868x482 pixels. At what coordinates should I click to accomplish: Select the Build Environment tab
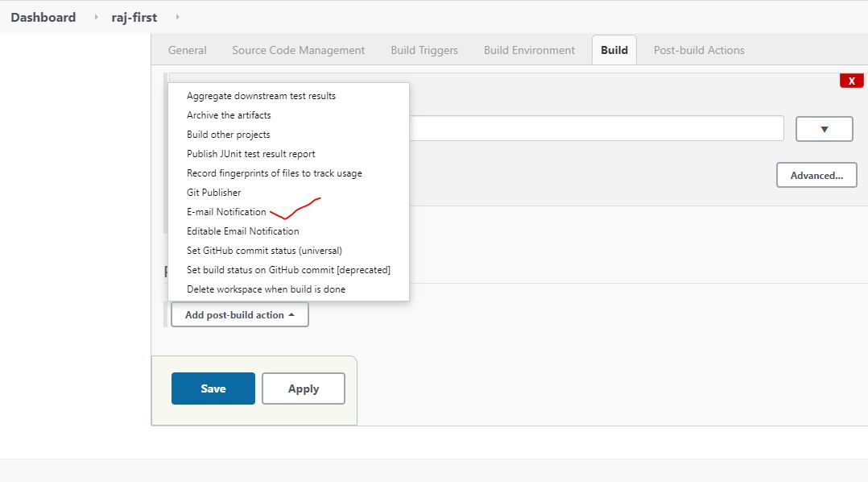point(529,50)
